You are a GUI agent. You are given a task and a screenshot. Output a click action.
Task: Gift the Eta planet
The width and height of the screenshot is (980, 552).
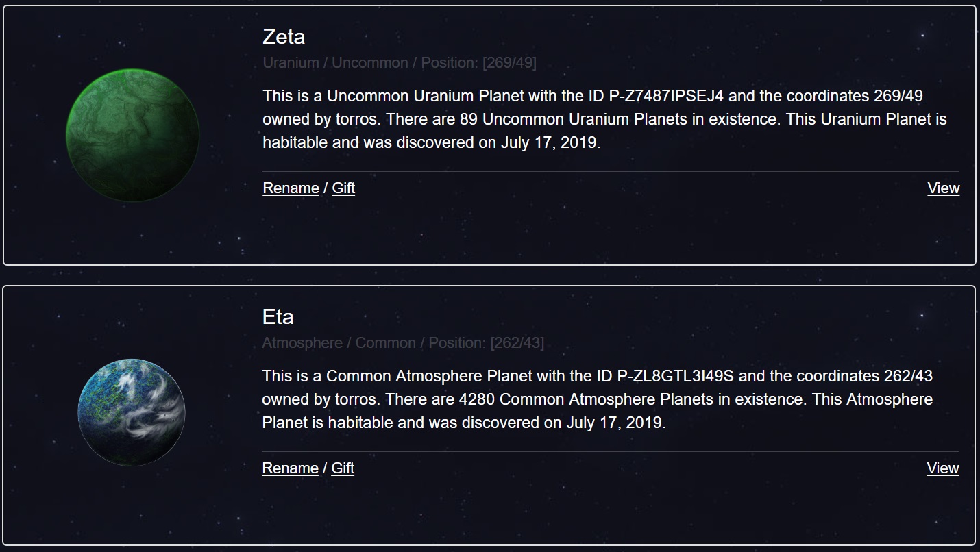tap(343, 468)
